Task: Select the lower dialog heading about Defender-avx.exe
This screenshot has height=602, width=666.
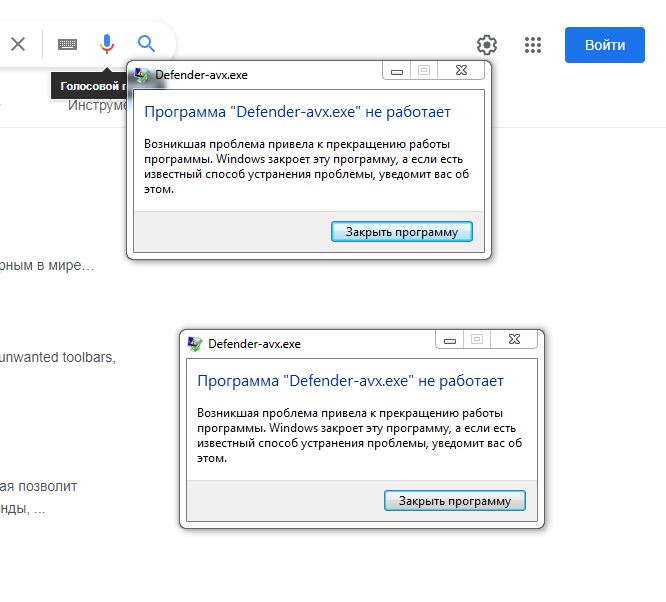Action: 350,381
